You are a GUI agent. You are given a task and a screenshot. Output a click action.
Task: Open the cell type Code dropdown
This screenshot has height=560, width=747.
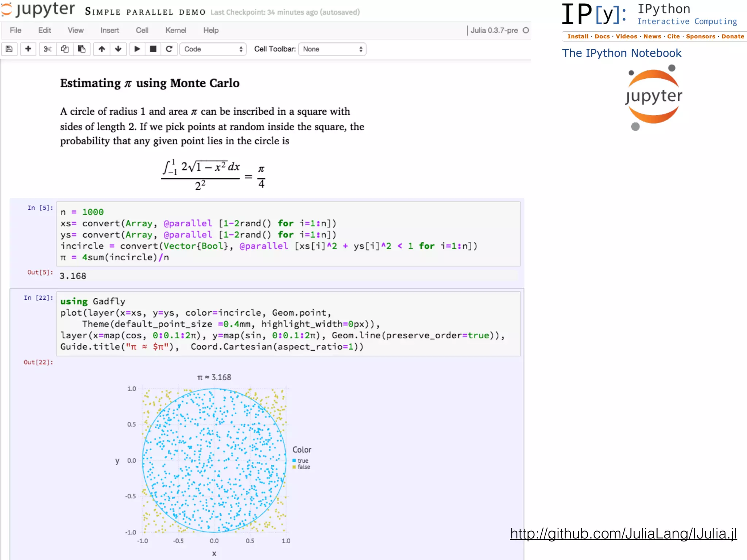point(213,49)
